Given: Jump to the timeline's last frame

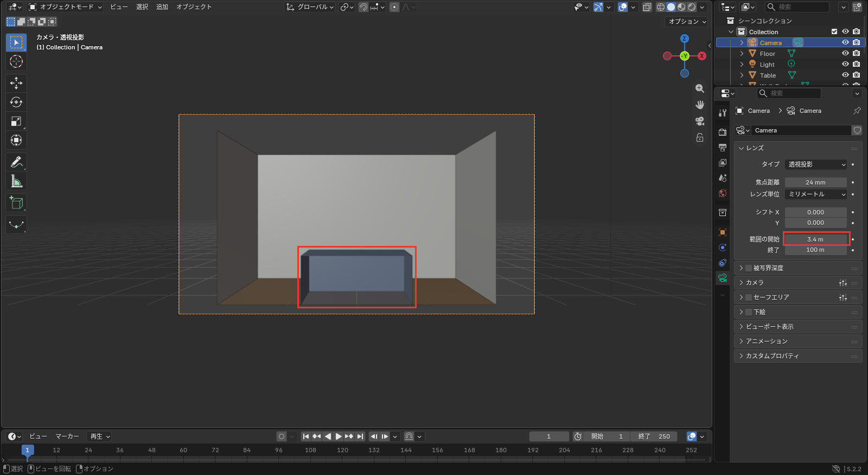Looking at the screenshot, I should tap(360, 436).
